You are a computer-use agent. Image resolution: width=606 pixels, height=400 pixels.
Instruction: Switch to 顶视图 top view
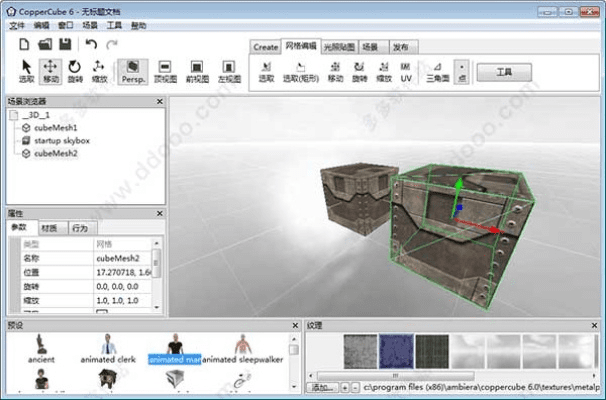click(x=166, y=70)
